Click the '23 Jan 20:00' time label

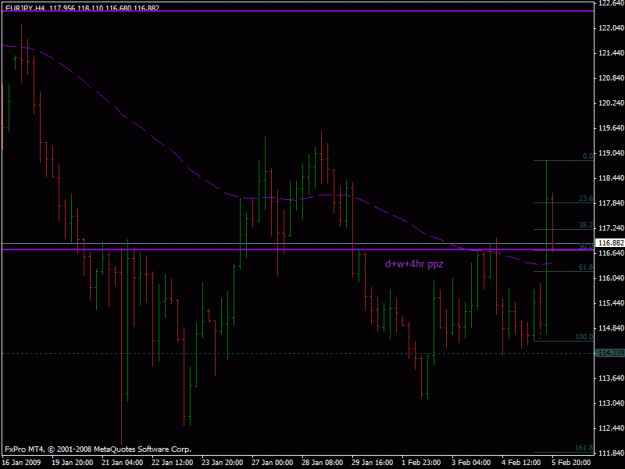tap(222, 462)
